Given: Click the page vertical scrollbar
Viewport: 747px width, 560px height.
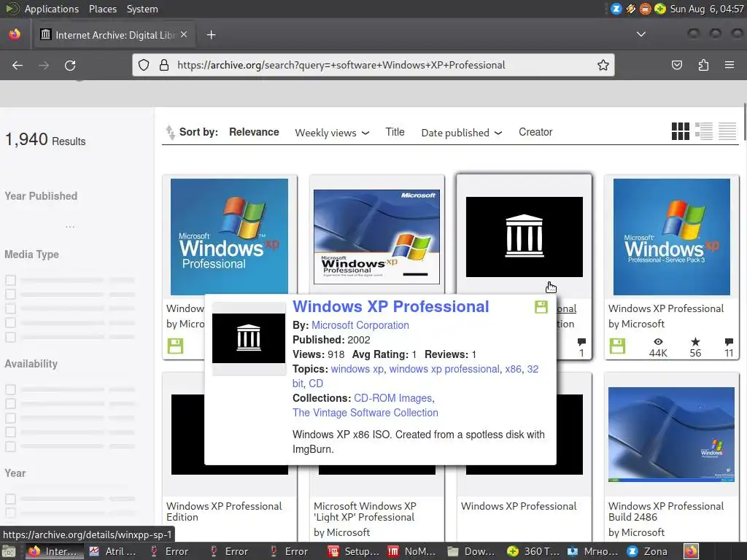Looking at the screenshot, I should pos(745,122).
